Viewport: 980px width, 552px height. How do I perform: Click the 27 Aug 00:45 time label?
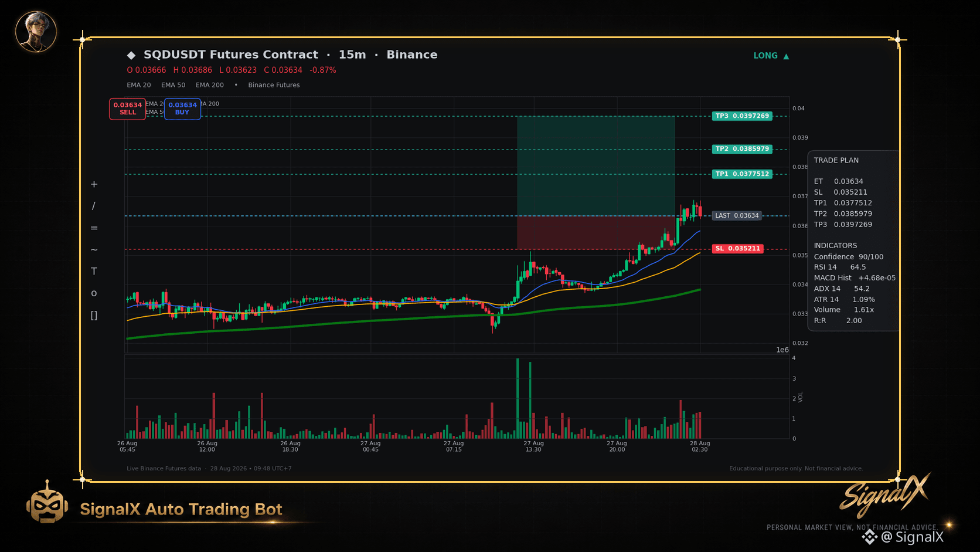pyautogui.click(x=370, y=446)
